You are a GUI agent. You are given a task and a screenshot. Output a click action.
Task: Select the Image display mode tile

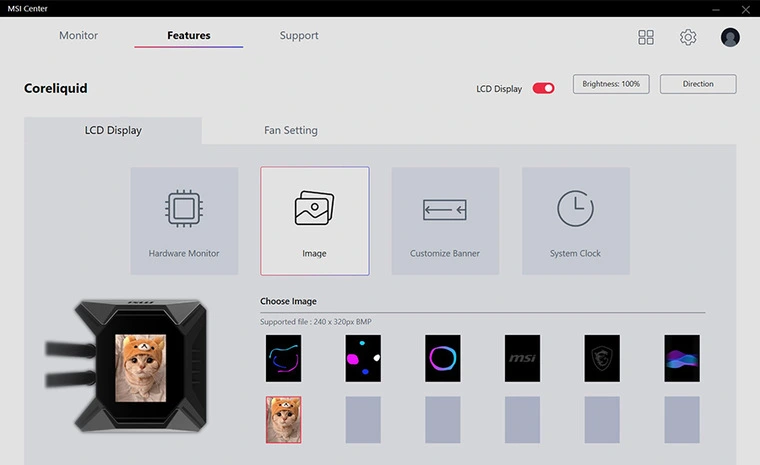coord(314,221)
